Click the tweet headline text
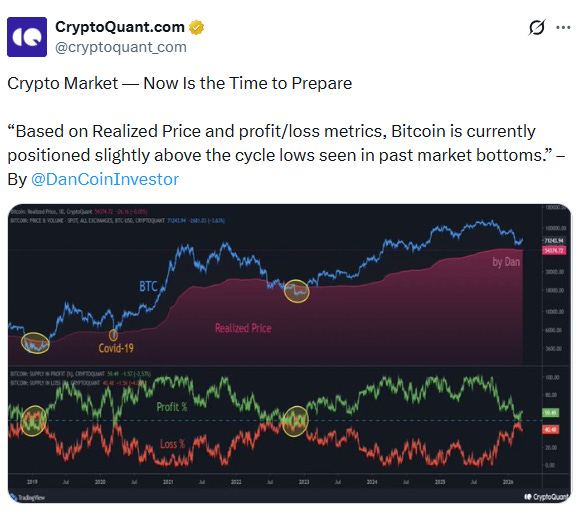Screen dimensions: 578x520 180,83
